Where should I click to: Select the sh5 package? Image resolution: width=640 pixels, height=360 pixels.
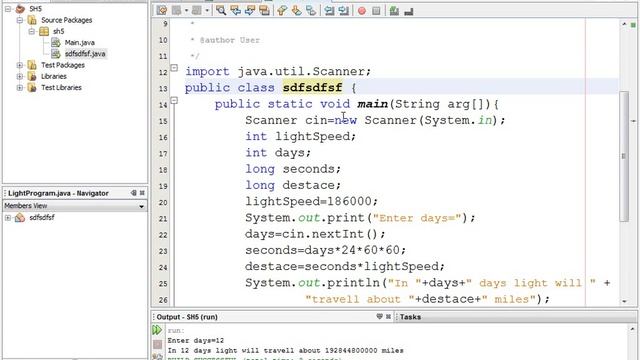[58, 31]
